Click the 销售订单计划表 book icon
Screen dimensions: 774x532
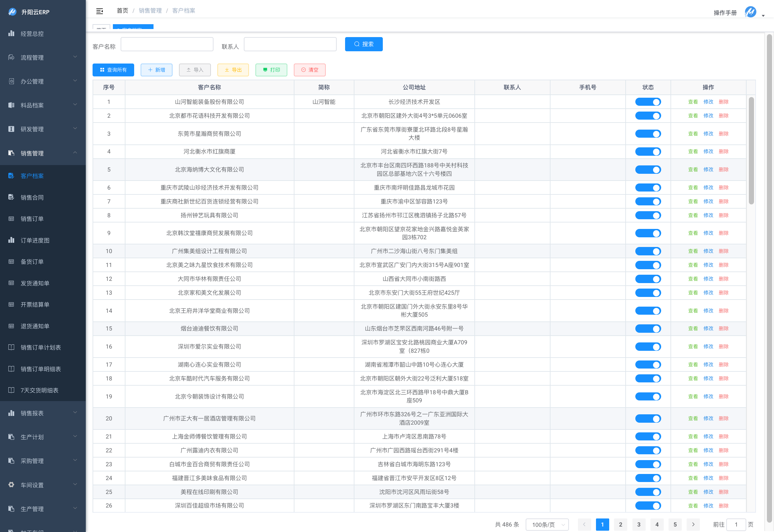(x=11, y=347)
